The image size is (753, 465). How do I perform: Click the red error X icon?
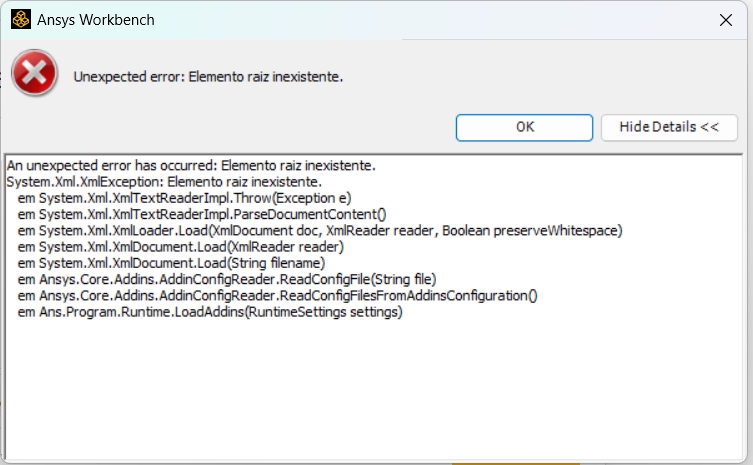point(35,73)
